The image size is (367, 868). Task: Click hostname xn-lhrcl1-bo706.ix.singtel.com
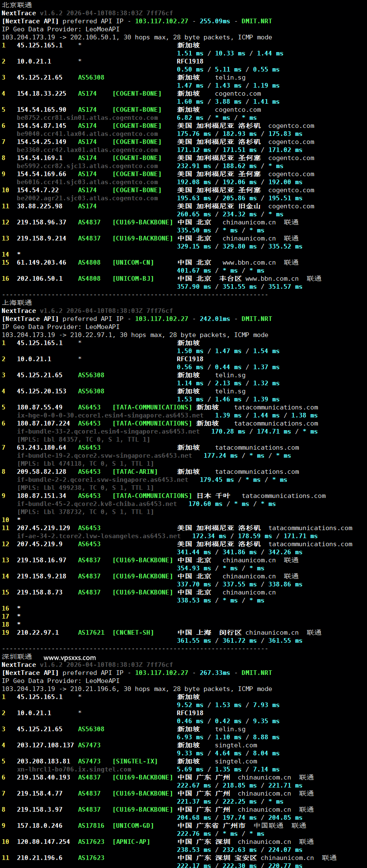[x=74, y=769]
